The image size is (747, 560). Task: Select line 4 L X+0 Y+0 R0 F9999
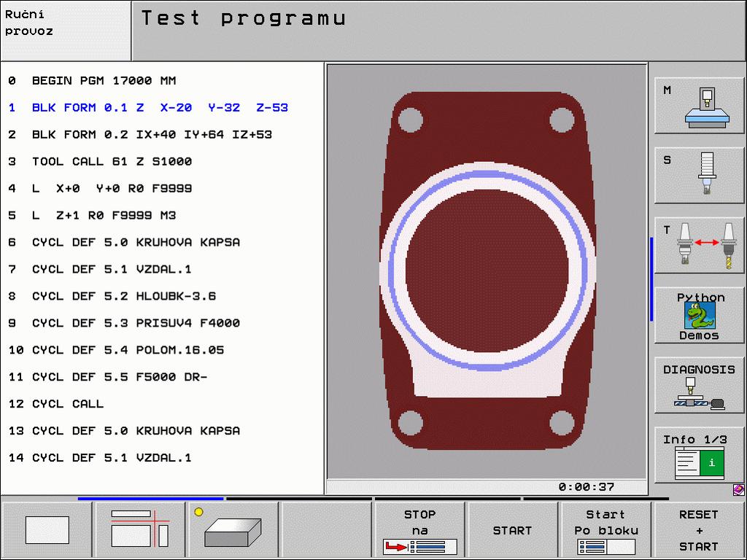coord(162,188)
